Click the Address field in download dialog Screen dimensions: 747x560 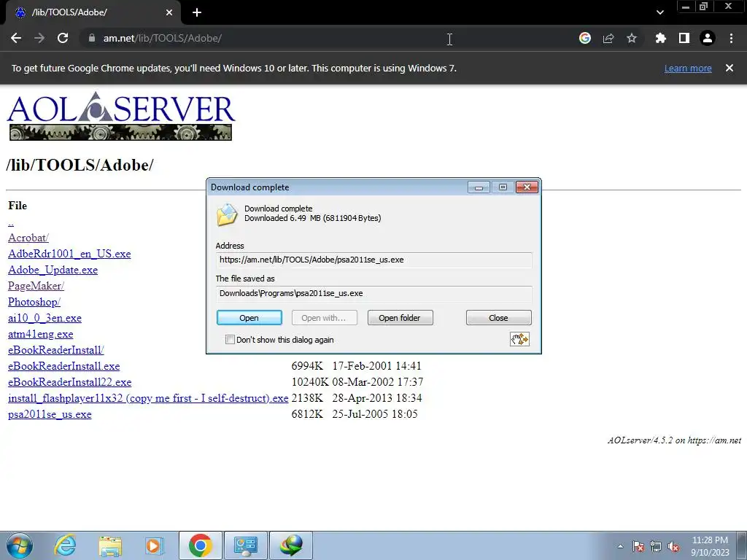pyautogui.click(x=373, y=260)
